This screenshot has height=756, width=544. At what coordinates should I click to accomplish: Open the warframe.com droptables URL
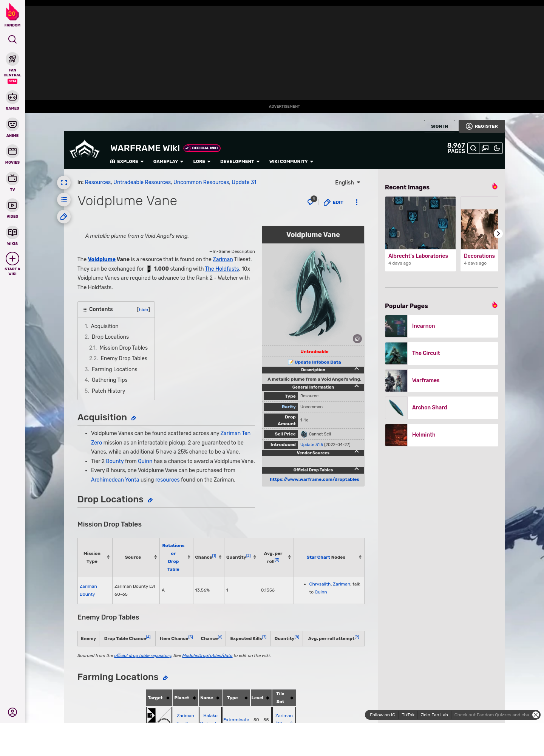click(x=314, y=479)
